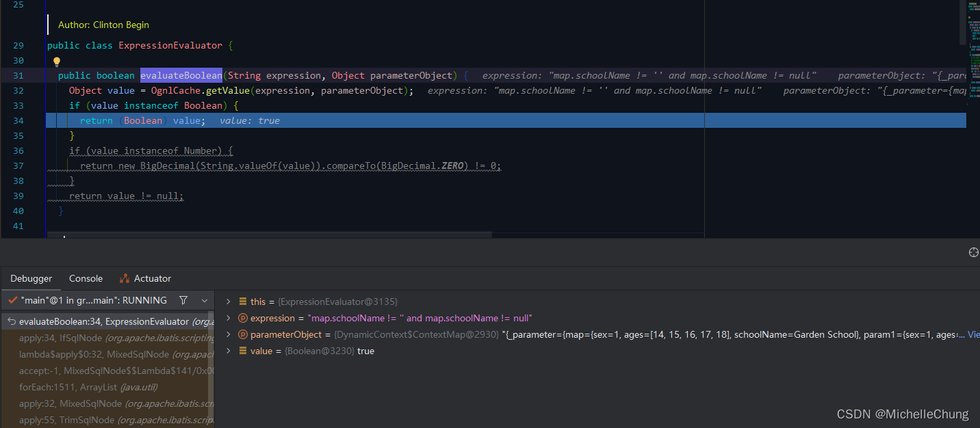This screenshot has width=980, height=428.
Task: Click '{DynamicContext$ContextMap@2930}' in variables pane
Action: click(x=416, y=334)
